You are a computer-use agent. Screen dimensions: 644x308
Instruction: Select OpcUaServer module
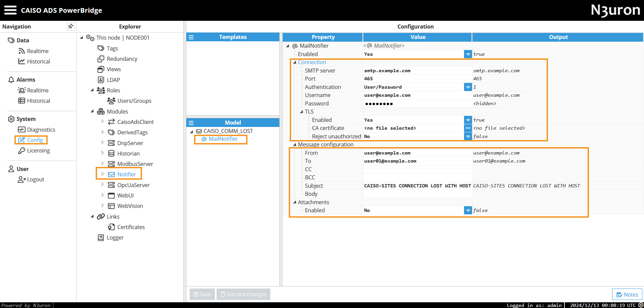coord(129,185)
